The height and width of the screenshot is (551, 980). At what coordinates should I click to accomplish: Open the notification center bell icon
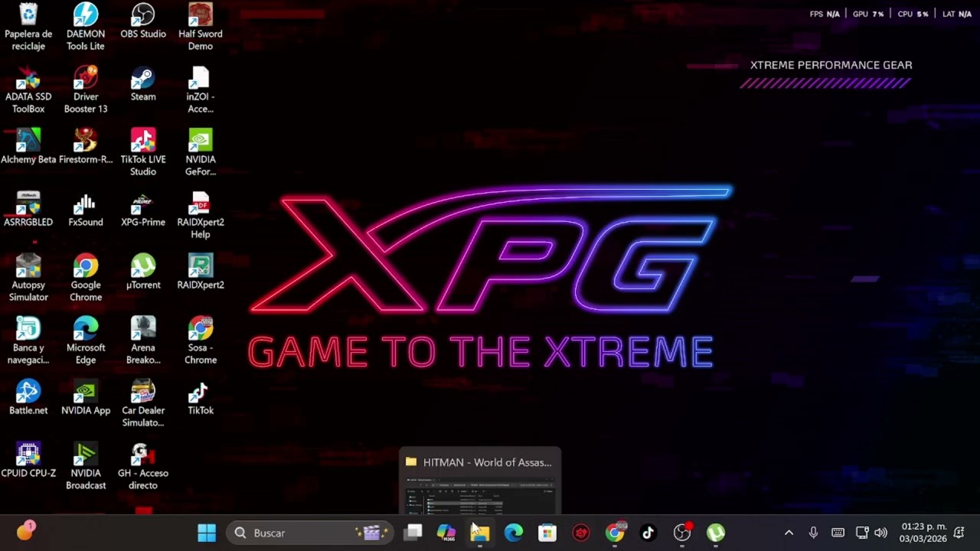click(959, 533)
